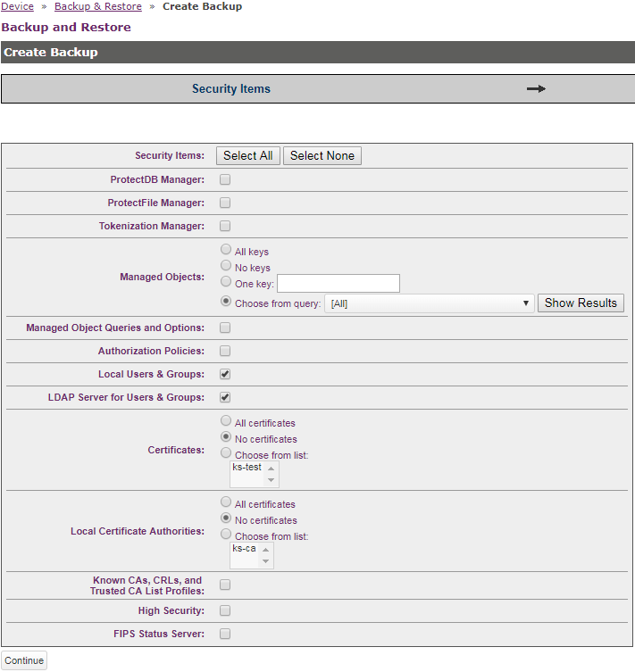Disable LDAP Server for Users & Groups

coord(225,397)
